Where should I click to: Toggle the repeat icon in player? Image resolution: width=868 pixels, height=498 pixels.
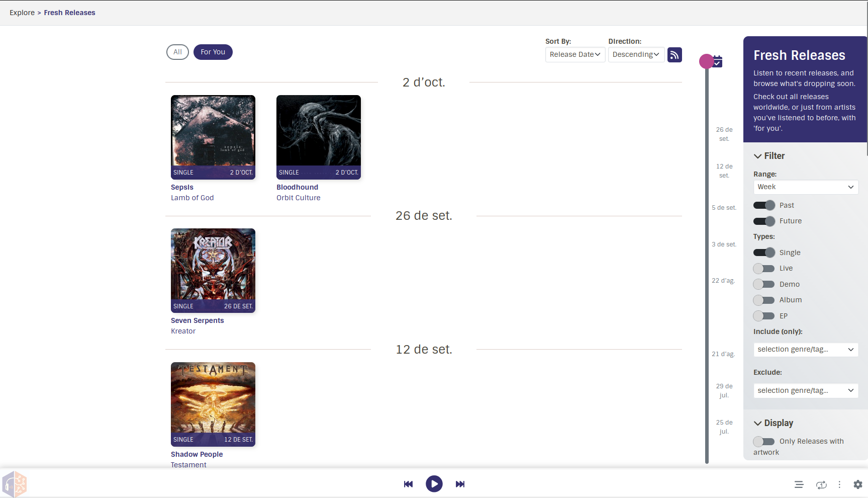pyautogui.click(x=821, y=484)
